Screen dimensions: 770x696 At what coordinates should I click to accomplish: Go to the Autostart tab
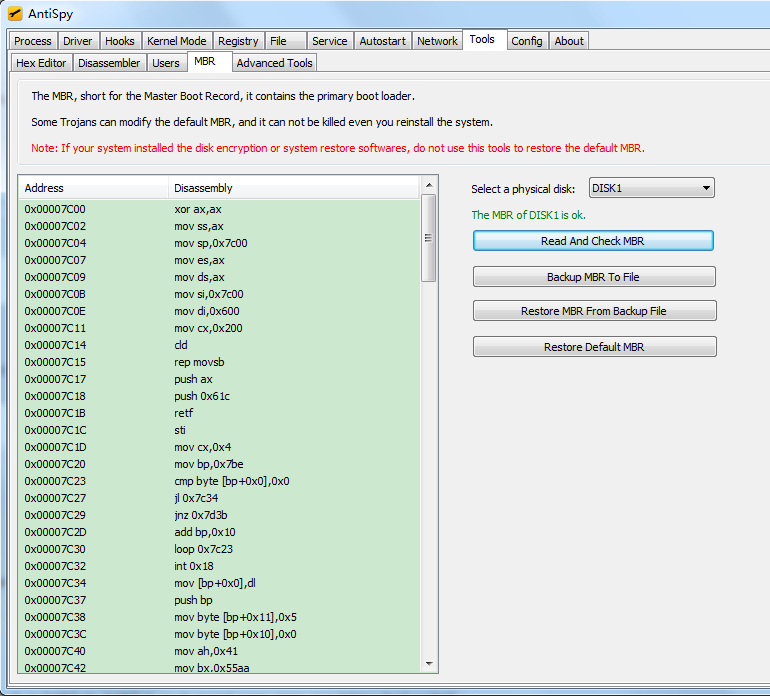382,41
